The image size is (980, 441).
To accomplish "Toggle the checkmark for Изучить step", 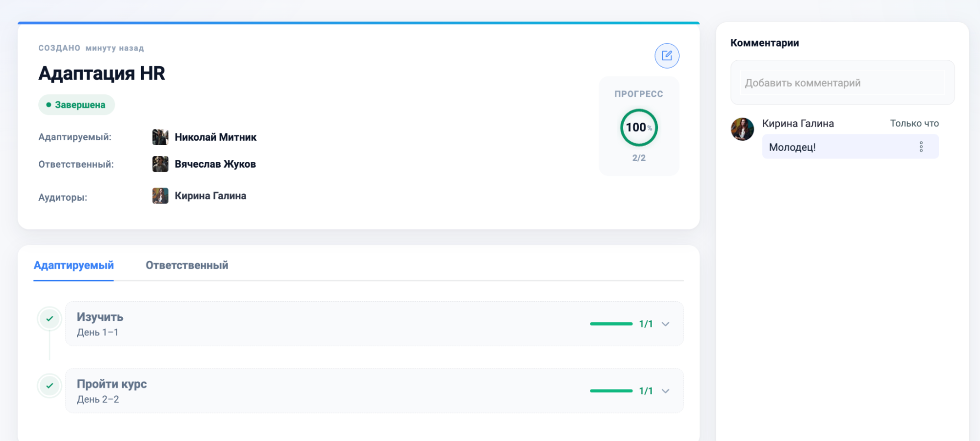I will (x=50, y=319).
